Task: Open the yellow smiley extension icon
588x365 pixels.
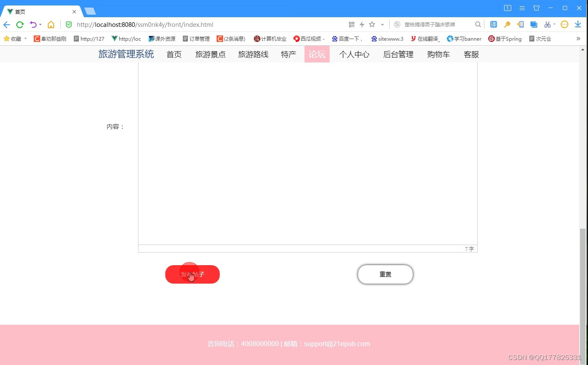Action: 565,24
